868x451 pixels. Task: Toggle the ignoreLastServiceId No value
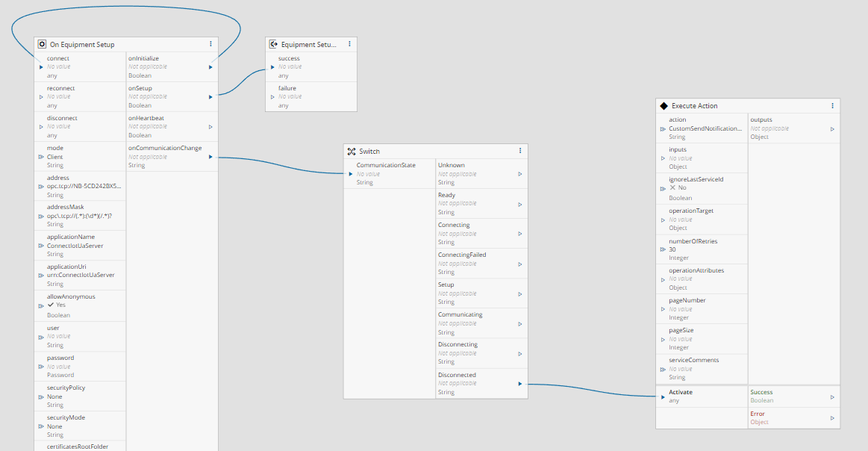click(672, 187)
